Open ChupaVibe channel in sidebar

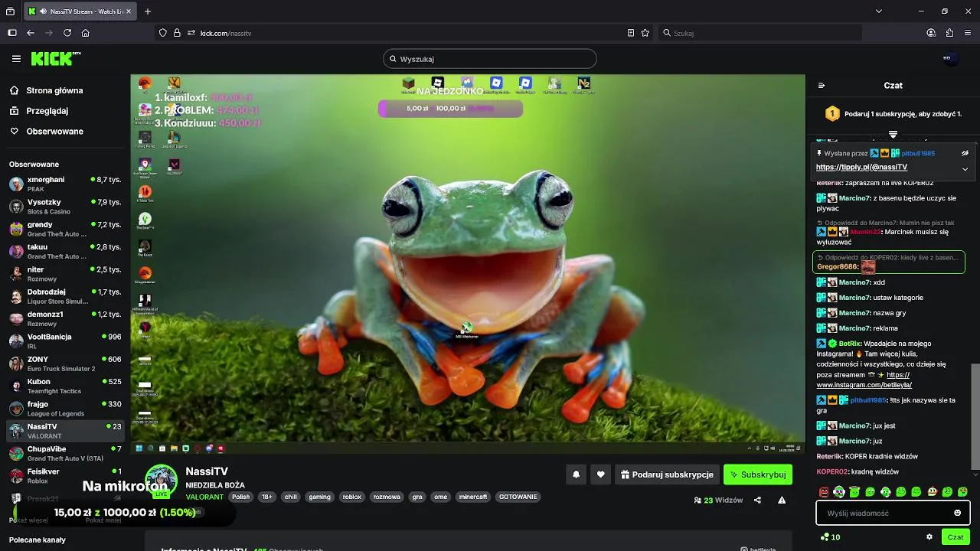[65, 453]
